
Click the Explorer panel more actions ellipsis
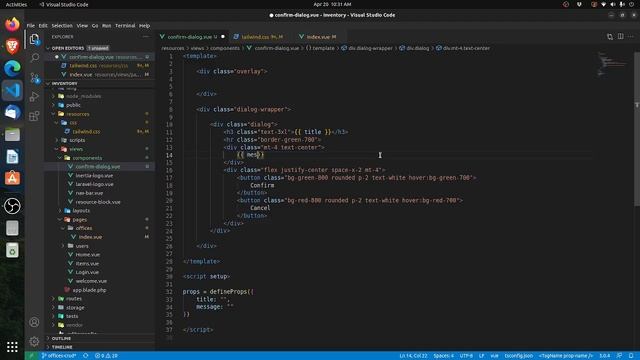pos(146,37)
